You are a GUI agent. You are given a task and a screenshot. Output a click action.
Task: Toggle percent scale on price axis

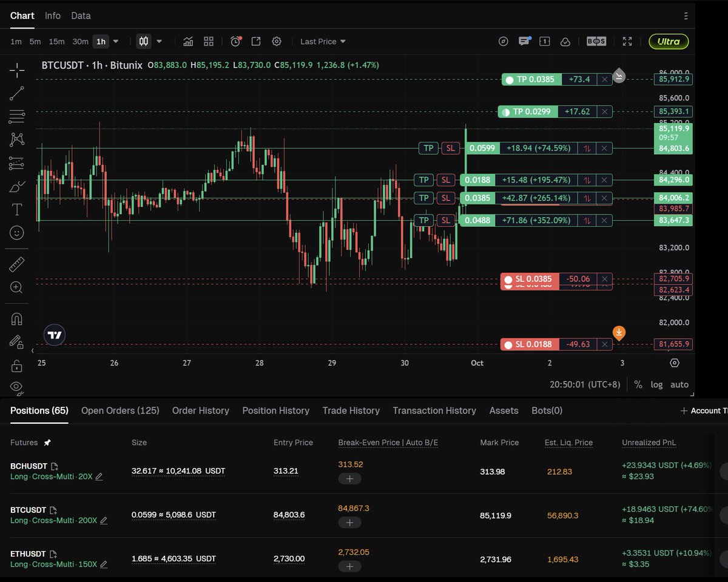[638, 384]
